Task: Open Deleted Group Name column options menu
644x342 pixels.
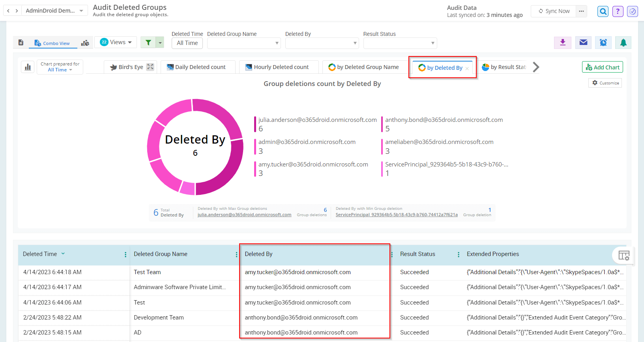Action: [x=236, y=254]
